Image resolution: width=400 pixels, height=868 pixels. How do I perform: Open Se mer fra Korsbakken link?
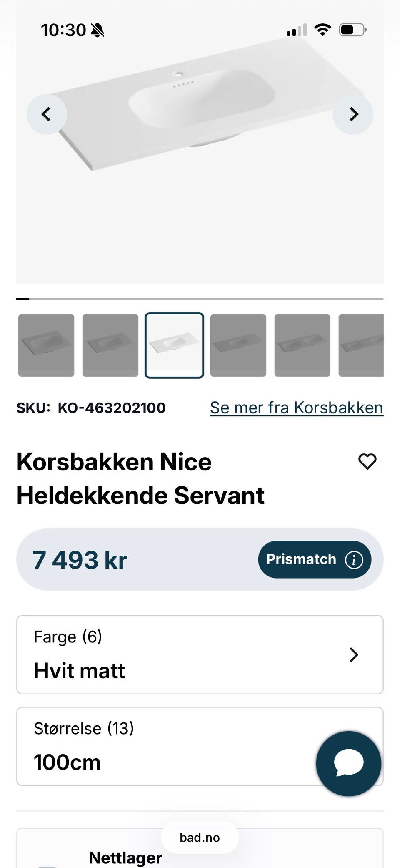296,408
